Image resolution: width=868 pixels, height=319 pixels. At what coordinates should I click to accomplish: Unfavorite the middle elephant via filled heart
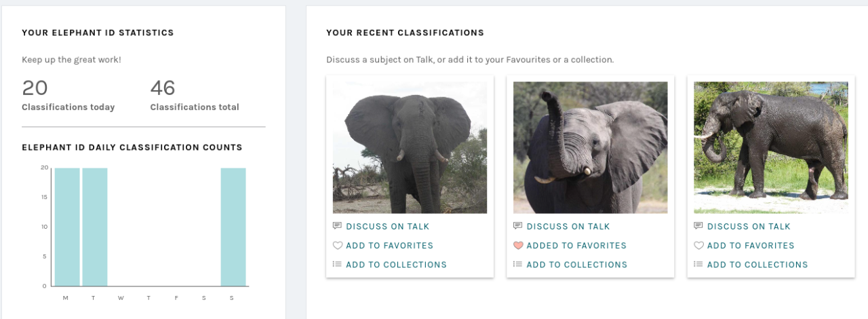click(x=518, y=246)
